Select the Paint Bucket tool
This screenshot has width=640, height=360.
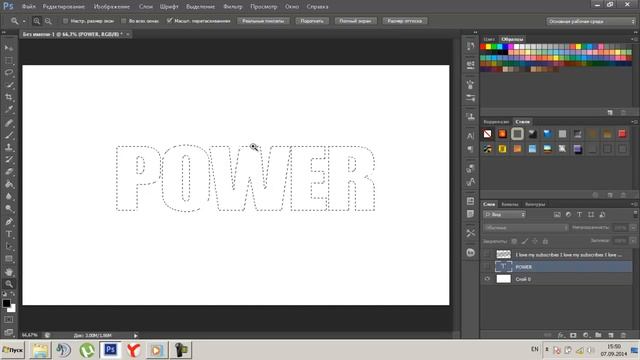point(9,184)
